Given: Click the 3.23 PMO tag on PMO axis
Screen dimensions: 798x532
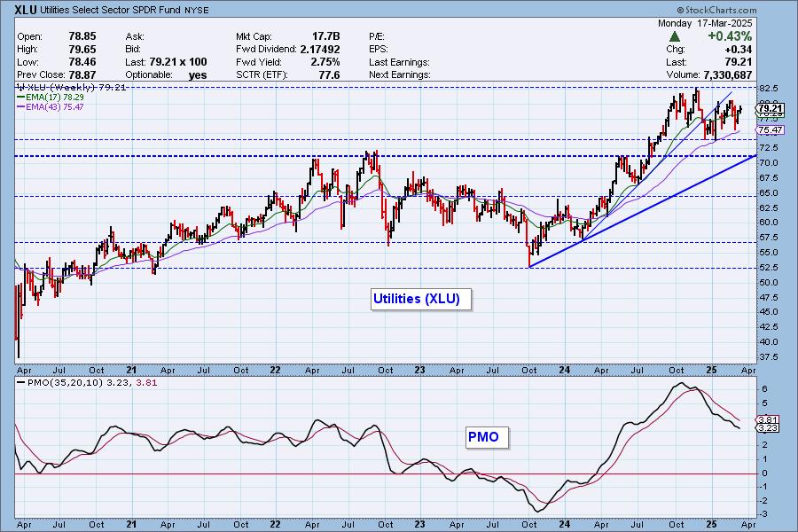Looking at the screenshot, I should (x=767, y=428).
